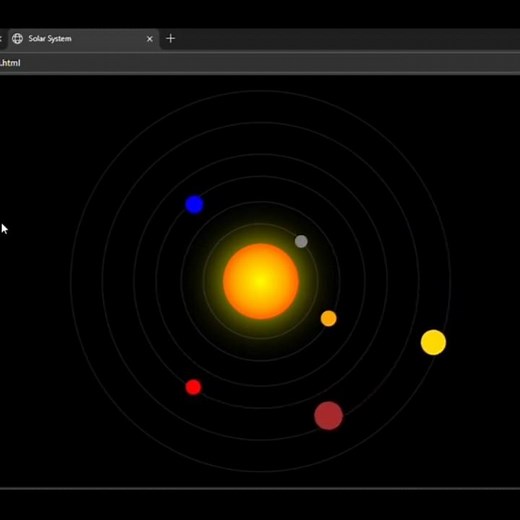Click the orange sun in the center

(261, 281)
